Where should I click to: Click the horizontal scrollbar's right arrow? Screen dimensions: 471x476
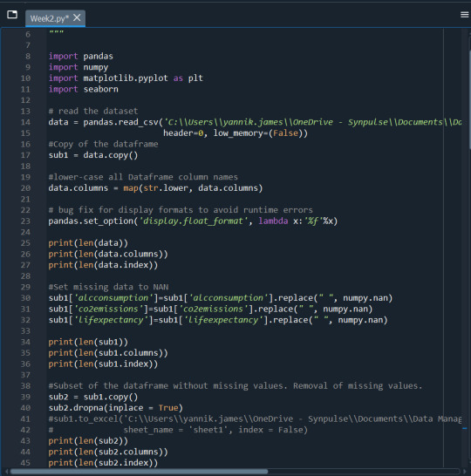tap(464, 472)
